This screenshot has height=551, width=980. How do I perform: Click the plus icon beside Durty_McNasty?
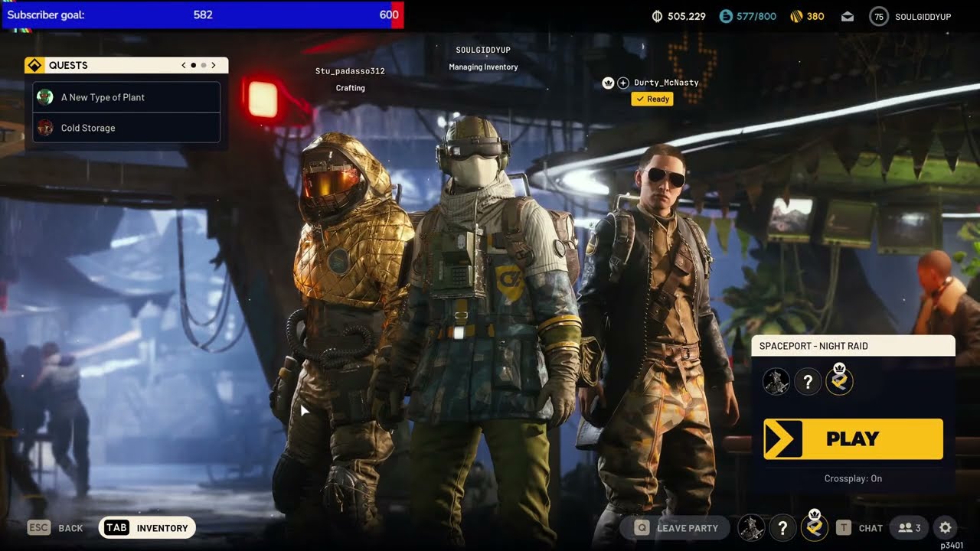623,83
